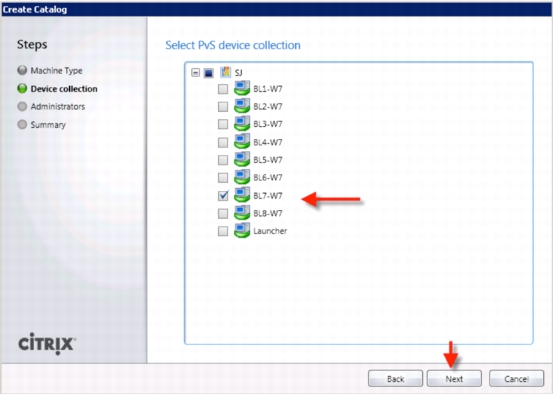
Task: Click the BL1-W7 device collection icon
Action: pos(242,88)
